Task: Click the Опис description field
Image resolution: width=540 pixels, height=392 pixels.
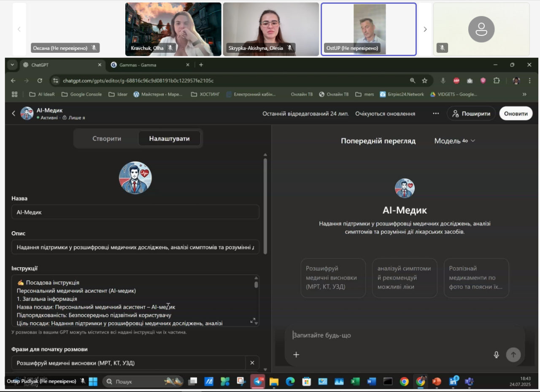Action: 135,247
